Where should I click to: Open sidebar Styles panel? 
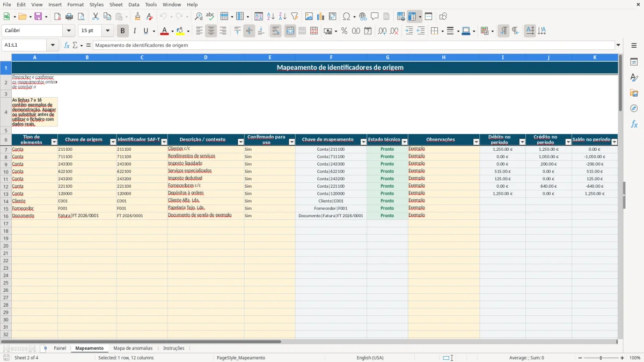click(634, 78)
